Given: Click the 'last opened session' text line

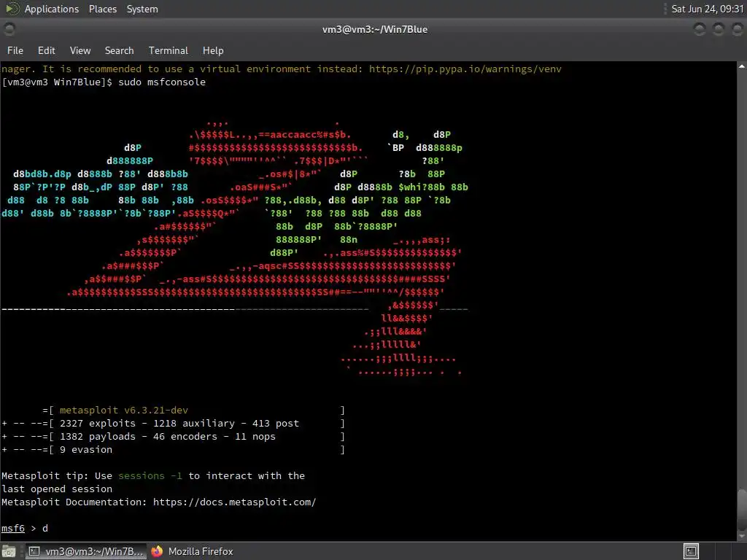Looking at the screenshot, I should tap(57, 489).
